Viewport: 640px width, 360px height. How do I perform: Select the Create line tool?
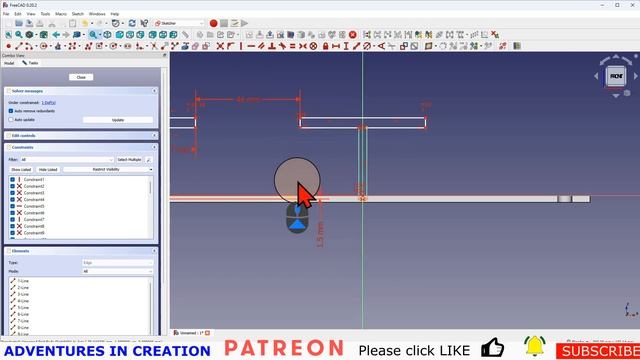[x=19, y=46]
